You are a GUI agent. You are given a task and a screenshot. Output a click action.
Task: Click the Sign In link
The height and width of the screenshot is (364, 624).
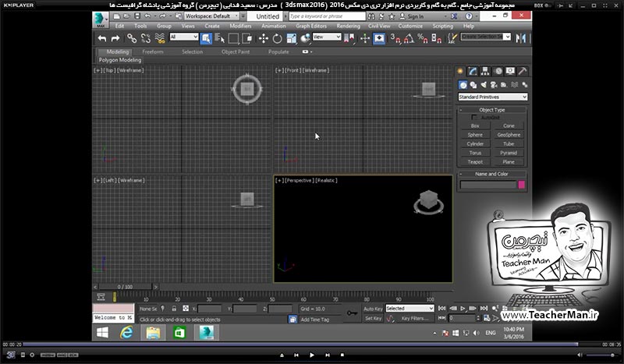coord(415,16)
